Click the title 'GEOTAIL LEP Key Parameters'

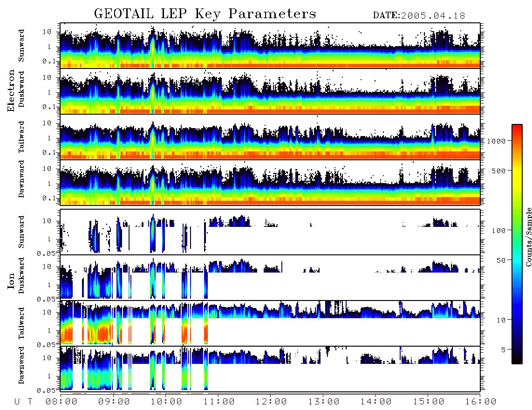click(x=205, y=14)
